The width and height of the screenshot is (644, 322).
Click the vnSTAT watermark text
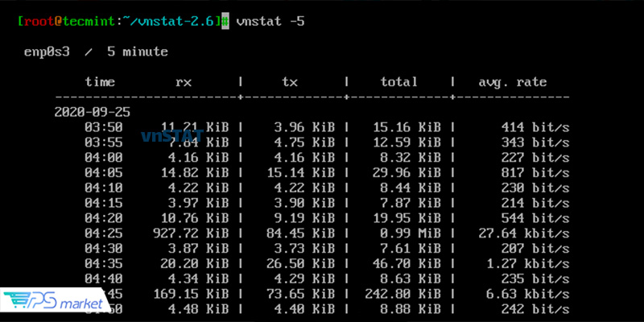[x=172, y=136]
